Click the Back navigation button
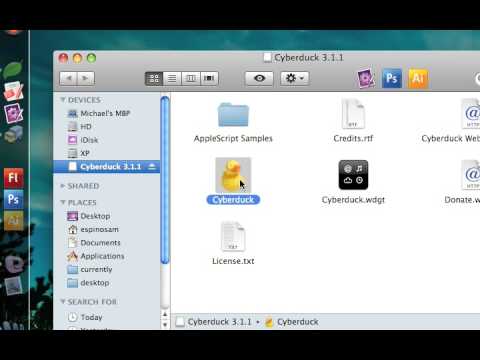Viewport: 480px width, 360px height. pos(68,78)
